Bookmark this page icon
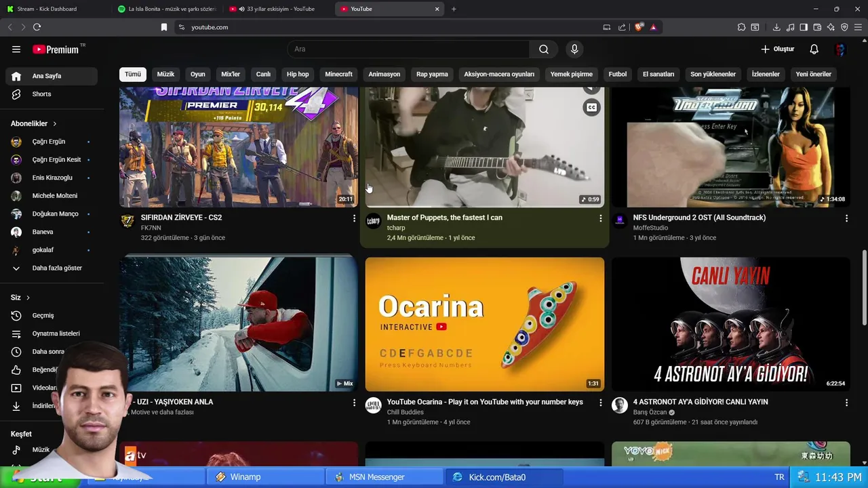The width and height of the screenshot is (868, 488). pyautogui.click(x=164, y=27)
